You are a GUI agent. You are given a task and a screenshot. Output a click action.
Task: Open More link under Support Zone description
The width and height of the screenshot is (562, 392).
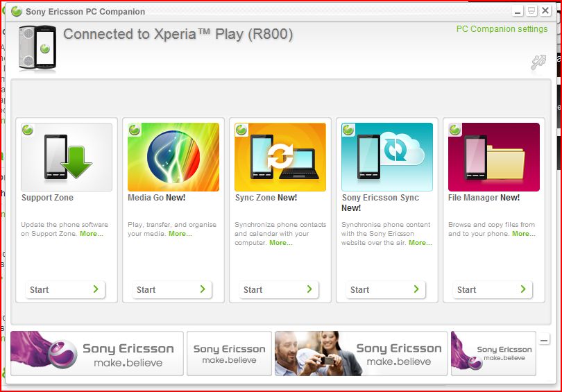tap(92, 234)
